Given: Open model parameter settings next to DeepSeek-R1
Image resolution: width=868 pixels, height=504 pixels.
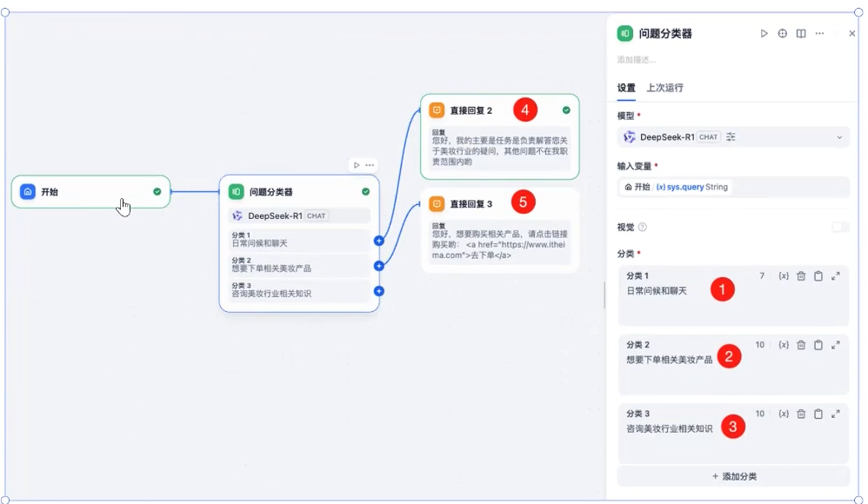Looking at the screenshot, I should click(731, 136).
